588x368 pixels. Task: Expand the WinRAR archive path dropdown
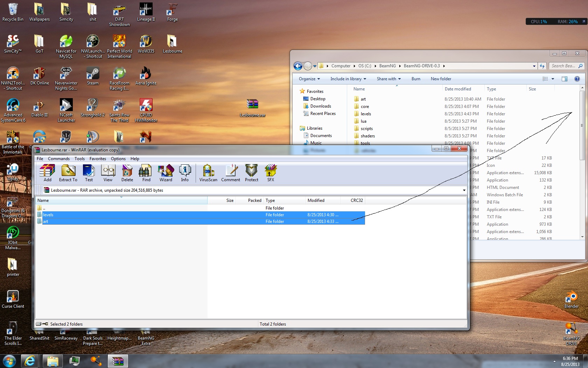click(x=464, y=190)
